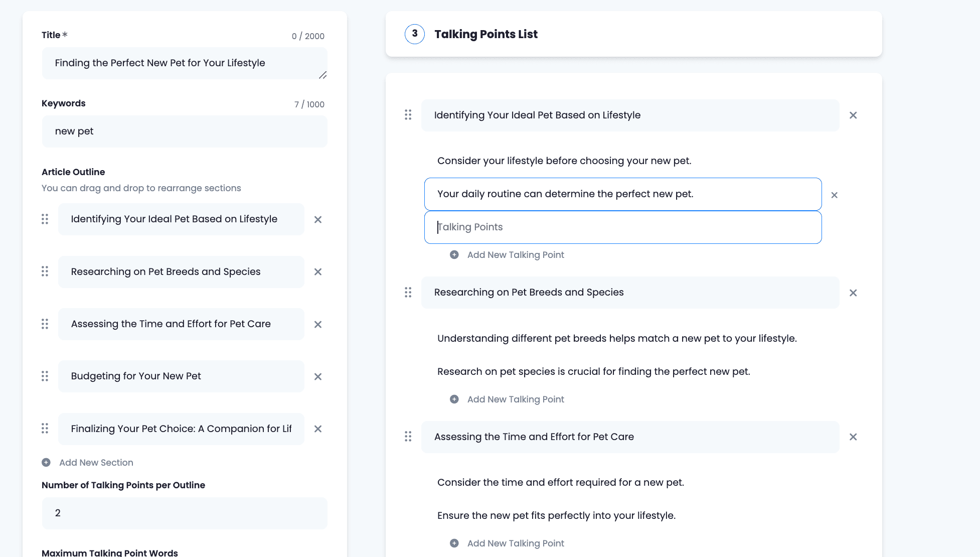Remove 'Identifying Your Ideal Pet' outline section
This screenshot has width=980, height=557.
317,220
